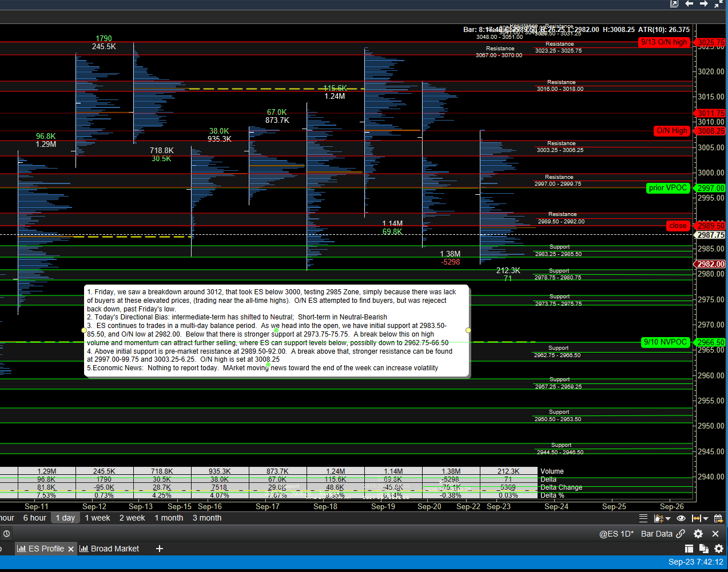Open dropdown arrow beside add chart icon
The width and height of the screenshot is (728, 572).
click(x=667, y=519)
